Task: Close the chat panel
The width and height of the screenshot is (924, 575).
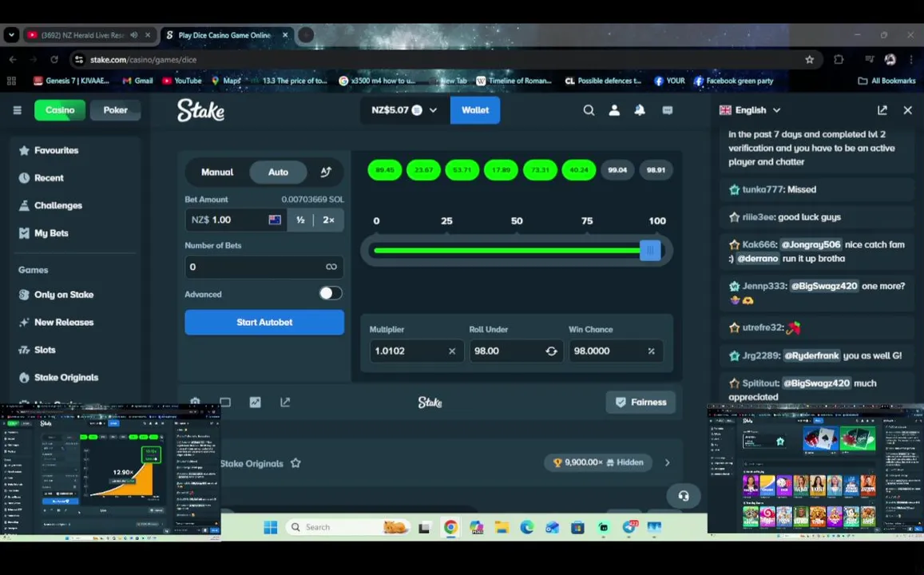Action: tap(907, 110)
